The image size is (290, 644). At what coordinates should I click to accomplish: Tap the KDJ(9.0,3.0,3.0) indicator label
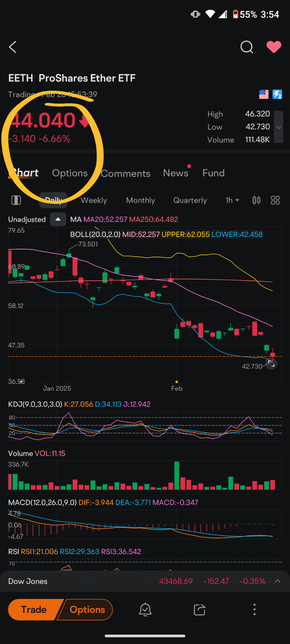35,404
